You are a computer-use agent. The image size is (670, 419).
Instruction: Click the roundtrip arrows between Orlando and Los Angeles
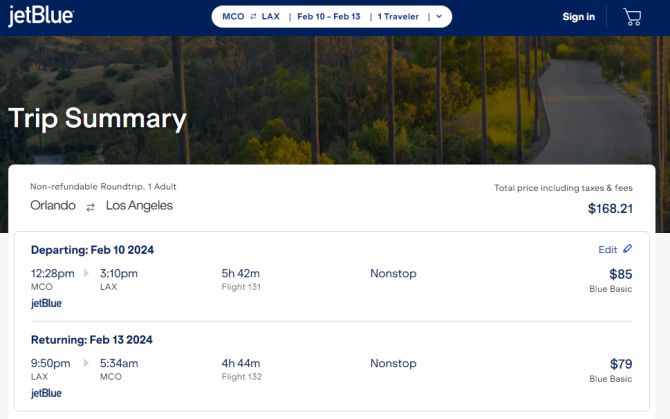coord(90,207)
